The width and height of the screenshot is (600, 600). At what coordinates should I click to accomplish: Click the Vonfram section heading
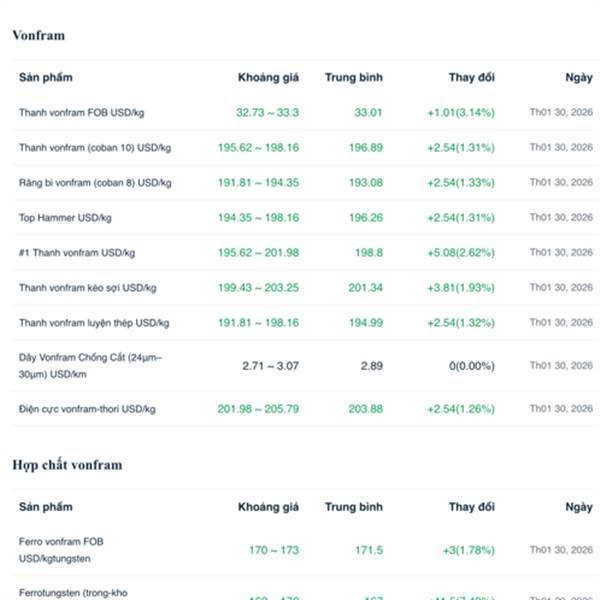[x=38, y=36]
